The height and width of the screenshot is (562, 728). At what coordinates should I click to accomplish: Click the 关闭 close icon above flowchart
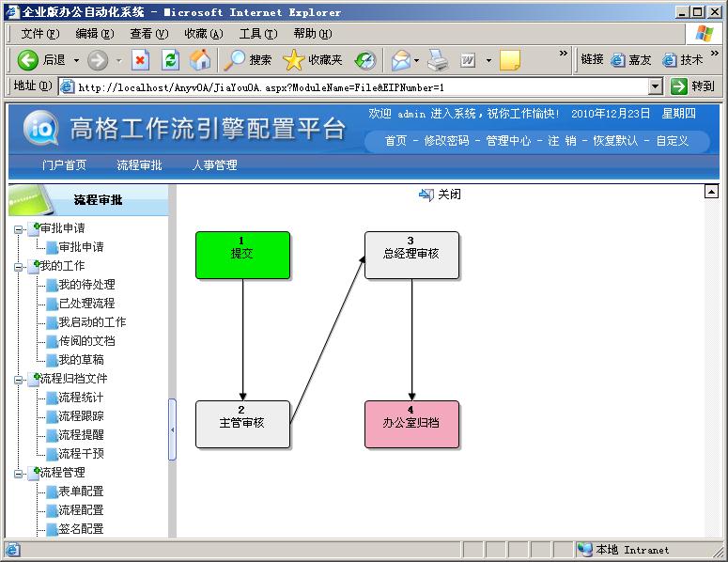(x=426, y=195)
